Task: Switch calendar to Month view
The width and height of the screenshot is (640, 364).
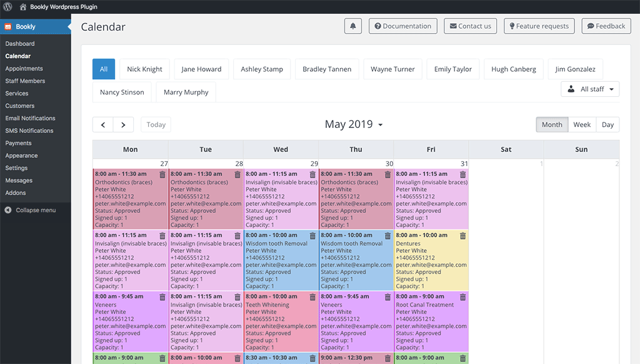Action: 552,125
